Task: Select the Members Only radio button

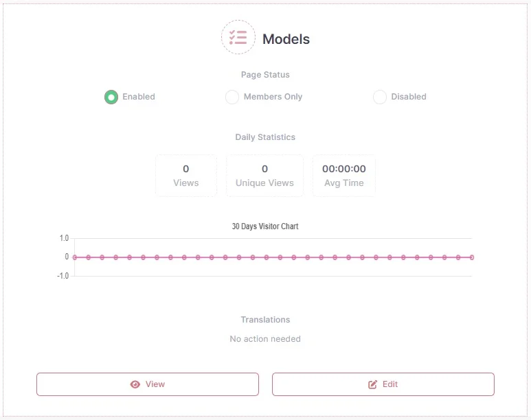Action: tap(232, 97)
